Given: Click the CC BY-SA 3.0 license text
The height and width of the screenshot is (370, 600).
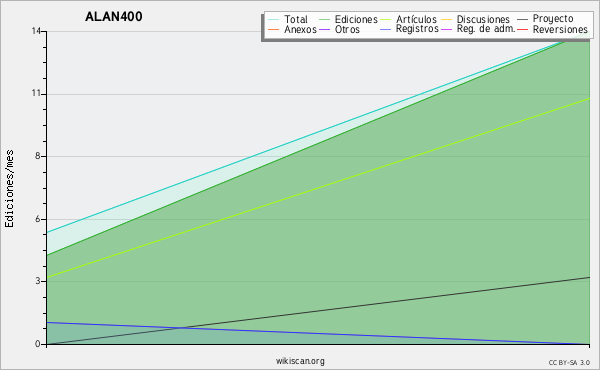Looking at the screenshot, I should click(x=569, y=362).
